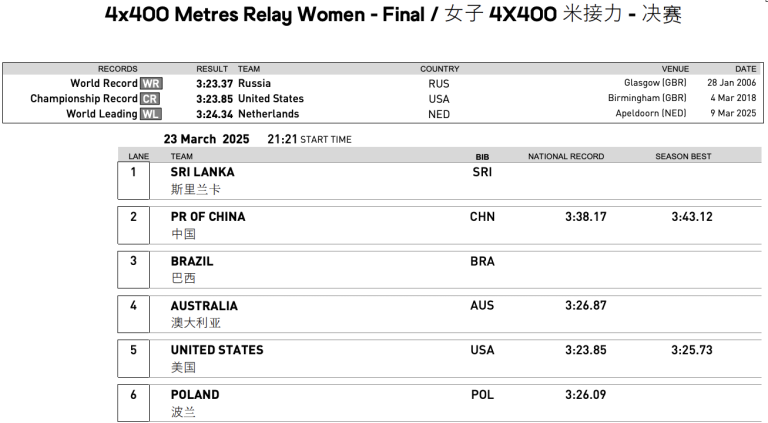Select the AUSTRALIA team name
This screenshot has height=423, width=768.
204,306
